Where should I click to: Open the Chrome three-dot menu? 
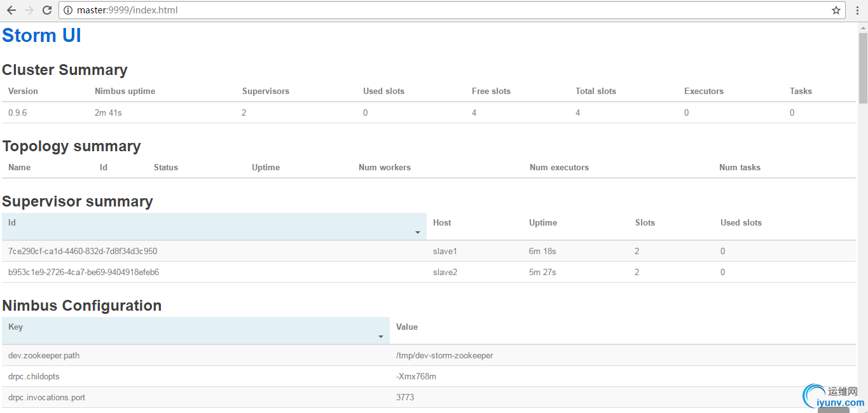[x=857, y=10]
